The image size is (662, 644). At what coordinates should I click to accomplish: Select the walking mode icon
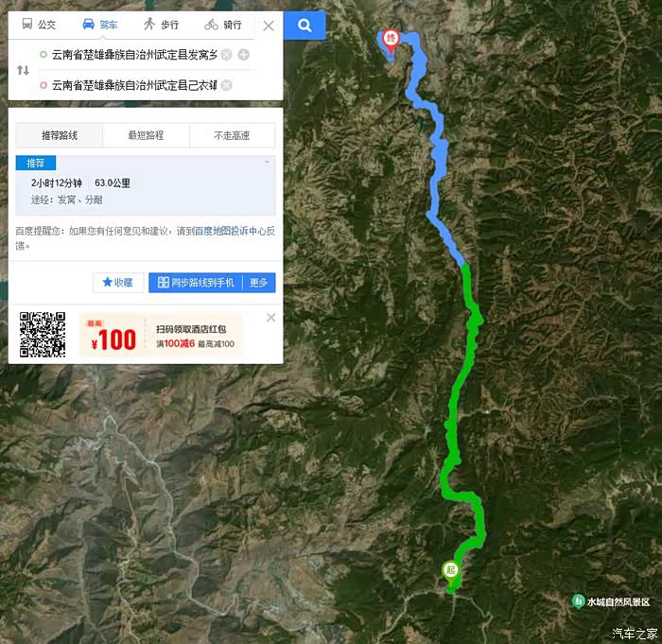point(149,24)
